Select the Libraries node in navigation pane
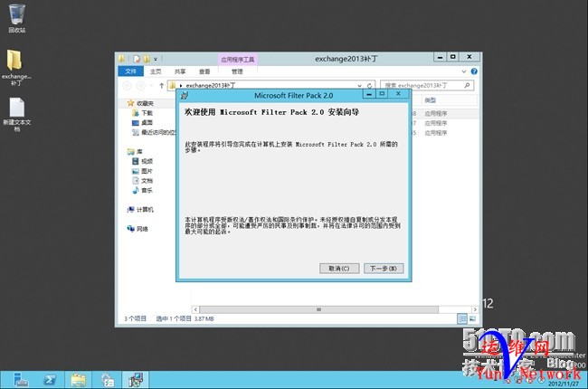The width and height of the screenshot is (588, 389). (x=135, y=152)
